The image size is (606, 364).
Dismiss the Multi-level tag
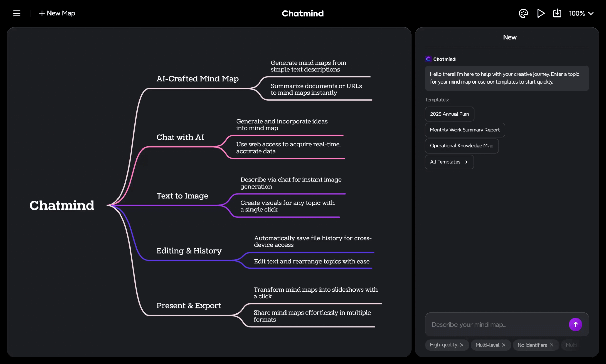click(x=504, y=345)
